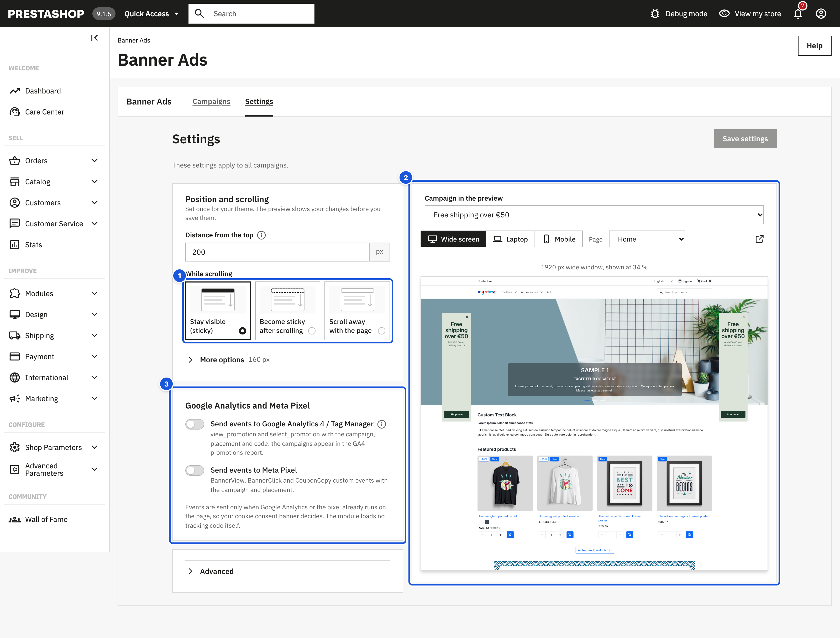This screenshot has height=638, width=840.
Task: Click the search magnifier icon
Action: [199, 14]
